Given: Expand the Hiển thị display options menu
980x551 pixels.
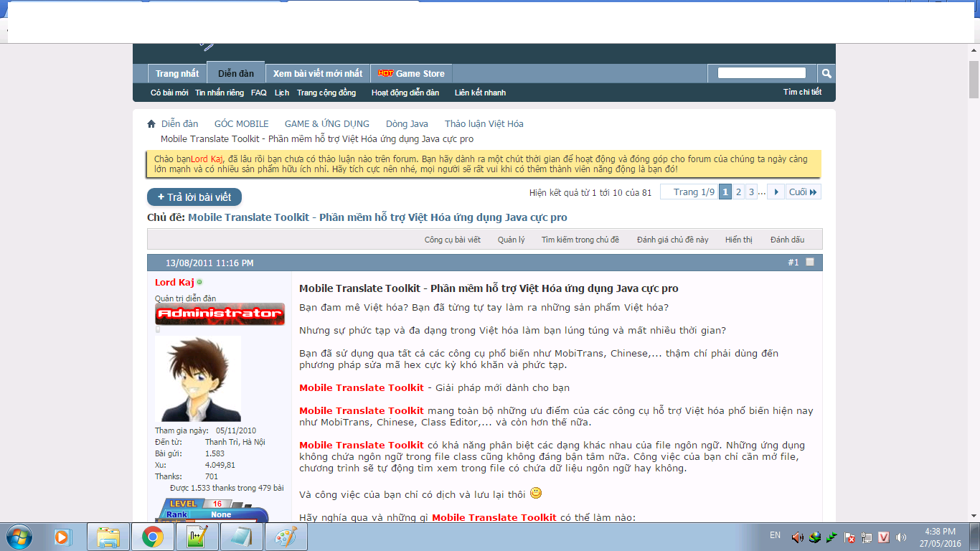Looking at the screenshot, I should coord(738,240).
